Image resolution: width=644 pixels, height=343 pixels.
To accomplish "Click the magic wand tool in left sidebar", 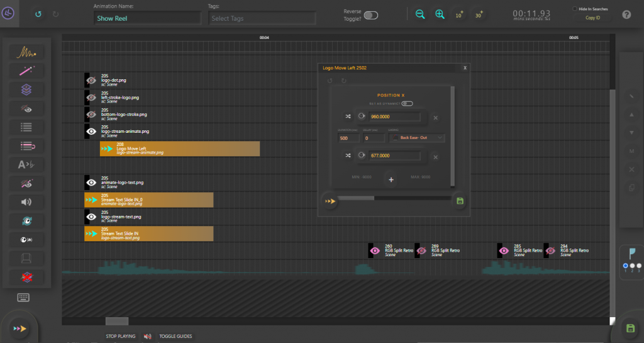I will pos(26,71).
